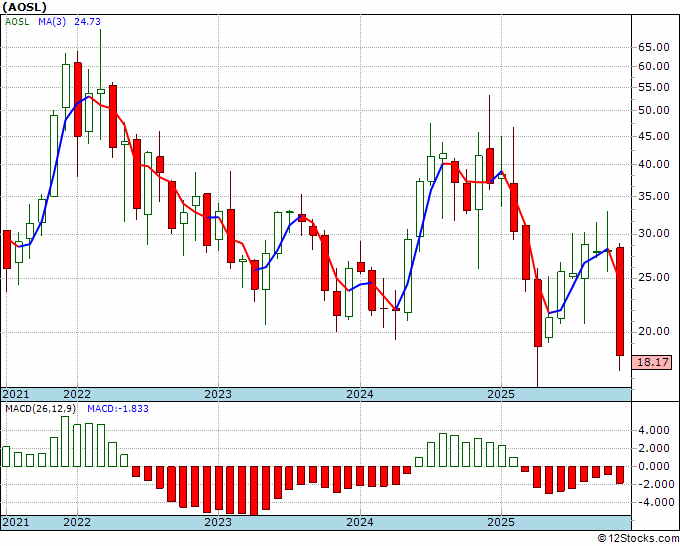This screenshot has width=680, height=546.
Task: Click 2021 on the MACD panel time axis
Action: pyautogui.click(x=16, y=522)
